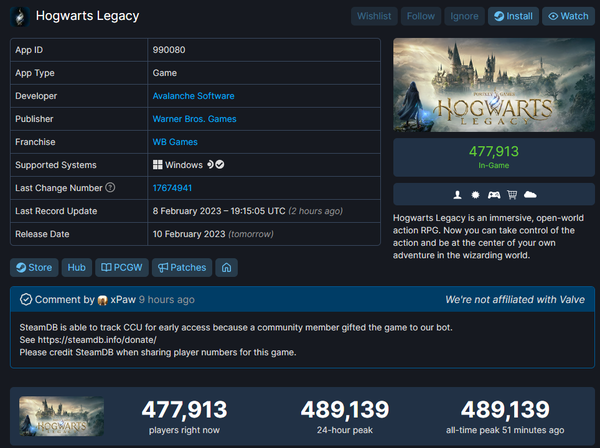This screenshot has height=448, width=600.
Task: Click the 477,913 In-Game counter
Action: [494, 157]
